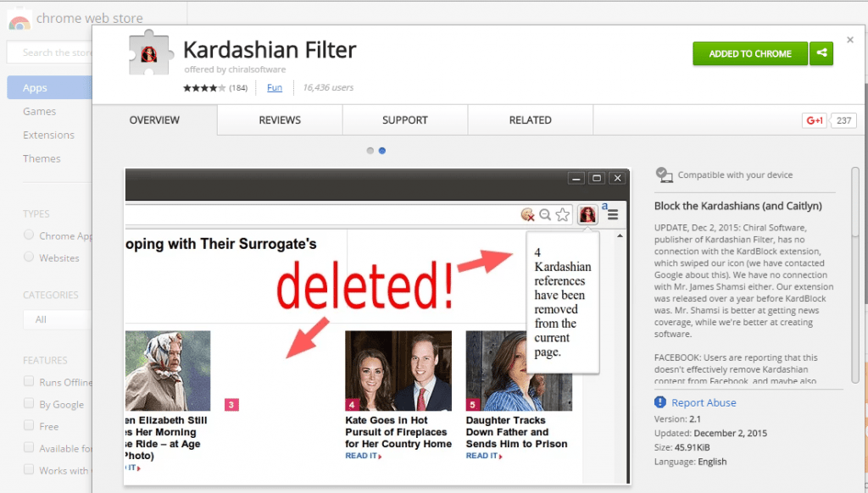This screenshot has width=868, height=493.
Task: Select Games in the left sidebar
Action: click(39, 111)
